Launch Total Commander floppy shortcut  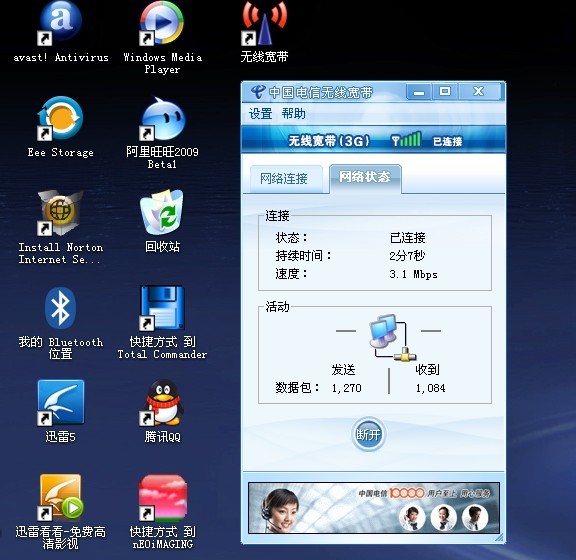[x=162, y=308]
